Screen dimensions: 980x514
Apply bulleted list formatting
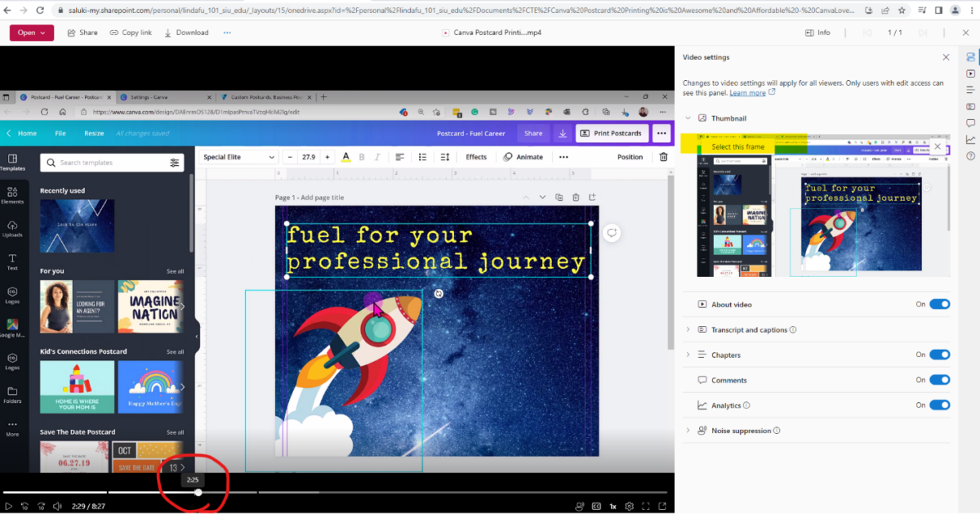click(421, 157)
